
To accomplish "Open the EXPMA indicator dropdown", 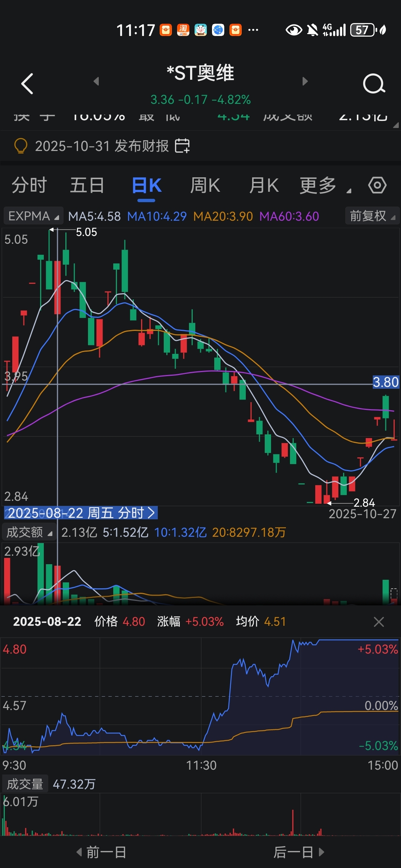I will (x=33, y=216).
